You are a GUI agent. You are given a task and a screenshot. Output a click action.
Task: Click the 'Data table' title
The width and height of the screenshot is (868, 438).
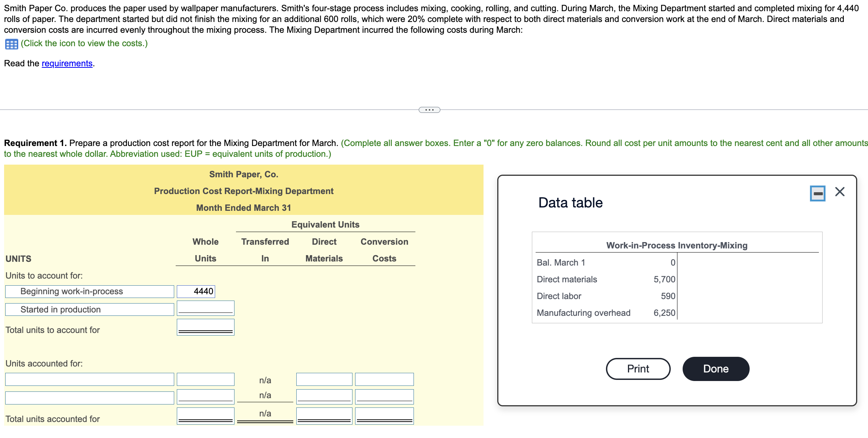pyautogui.click(x=570, y=203)
